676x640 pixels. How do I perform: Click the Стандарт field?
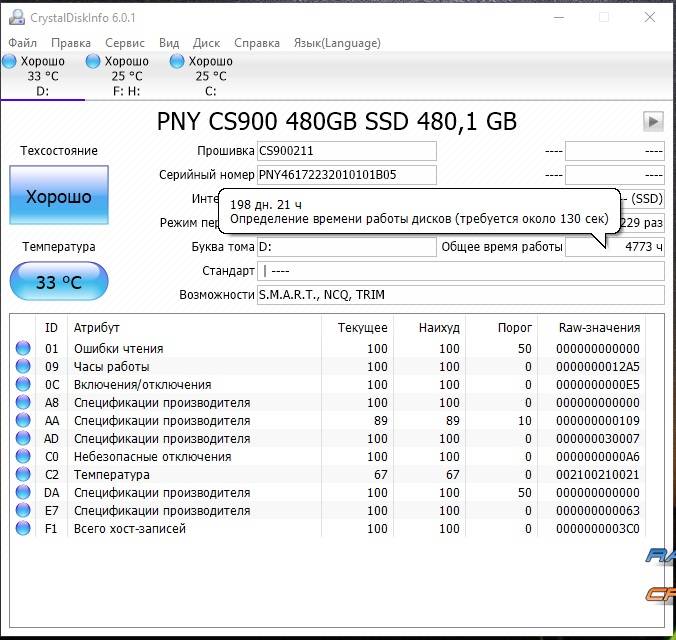pos(460,271)
